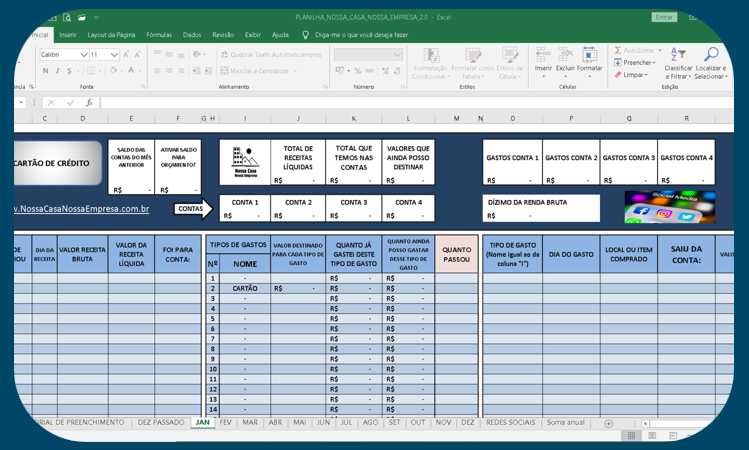Expand the font size dropdown
Screen dimensions: 749x450
[x=115, y=55]
